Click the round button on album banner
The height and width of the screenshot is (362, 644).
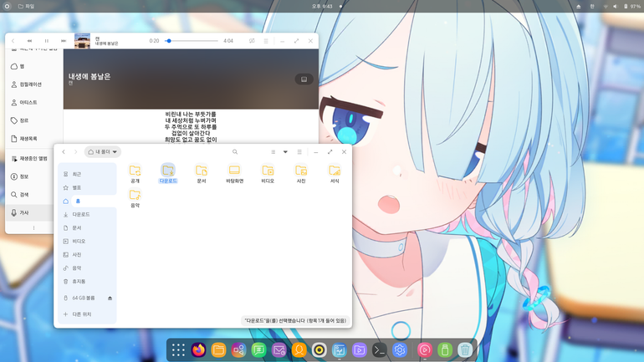304,79
